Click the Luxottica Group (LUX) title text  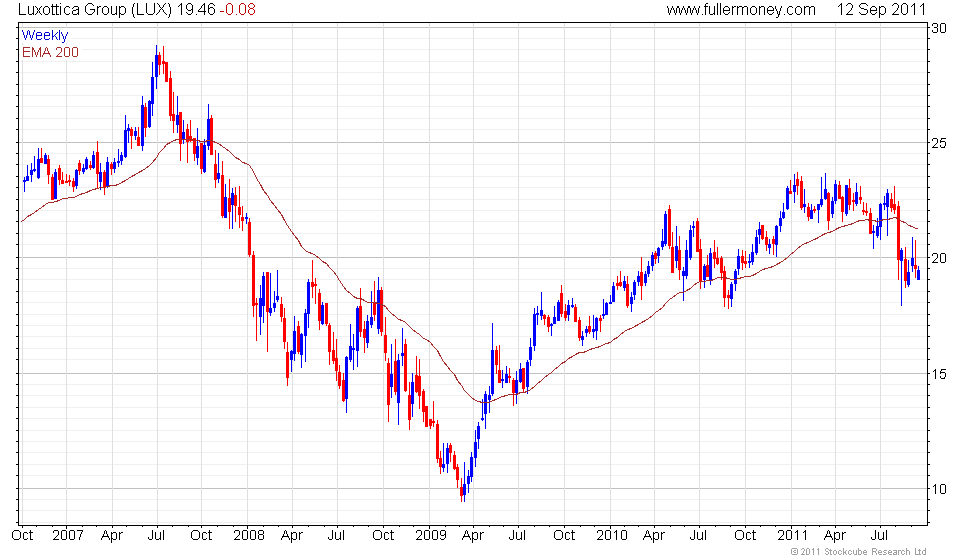point(96,9)
